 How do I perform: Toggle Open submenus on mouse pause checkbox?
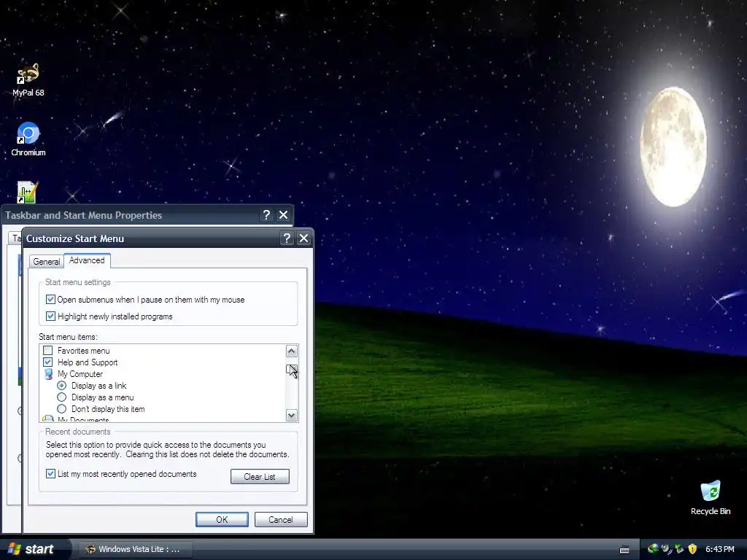tap(50, 299)
